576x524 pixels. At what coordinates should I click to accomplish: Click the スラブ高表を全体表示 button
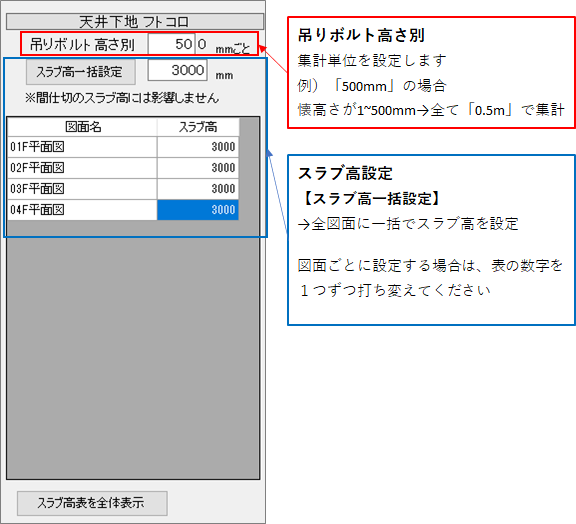tap(92, 503)
